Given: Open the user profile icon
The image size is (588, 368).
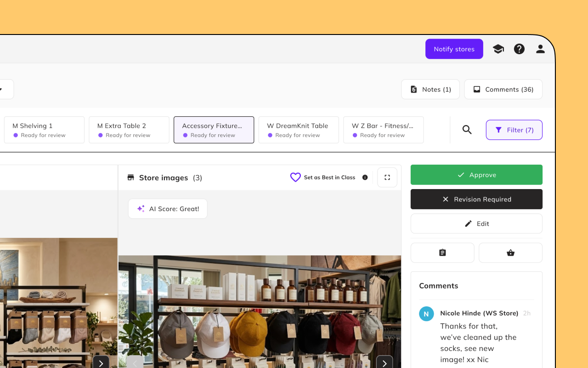Looking at the screenshot, I should pyautogui.click(x=540, y=49).
